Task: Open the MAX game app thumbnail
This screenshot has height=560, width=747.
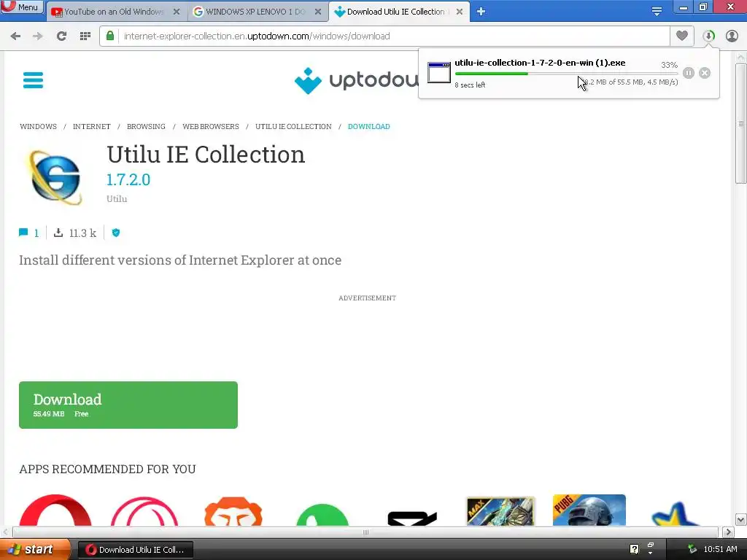Action: [500, 511]
